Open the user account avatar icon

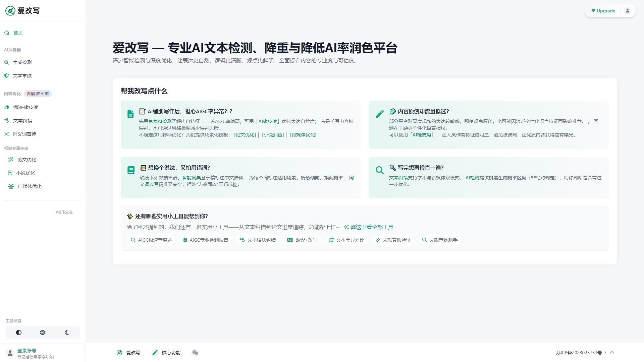point(627,11)
